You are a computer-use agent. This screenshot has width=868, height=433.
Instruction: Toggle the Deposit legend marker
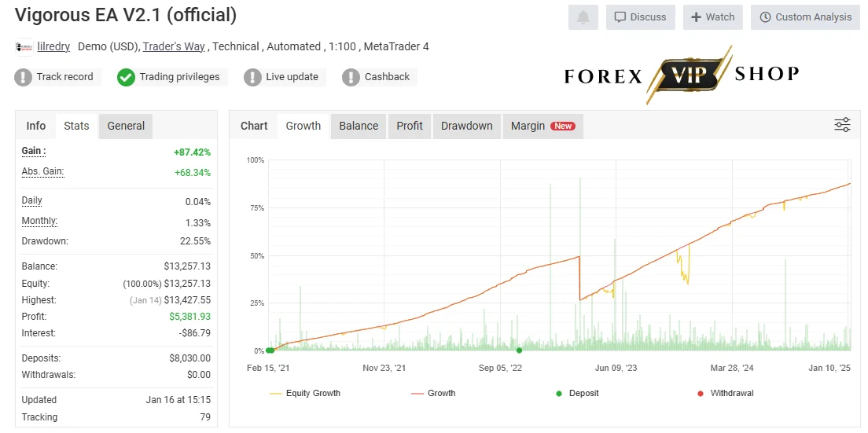577,393
